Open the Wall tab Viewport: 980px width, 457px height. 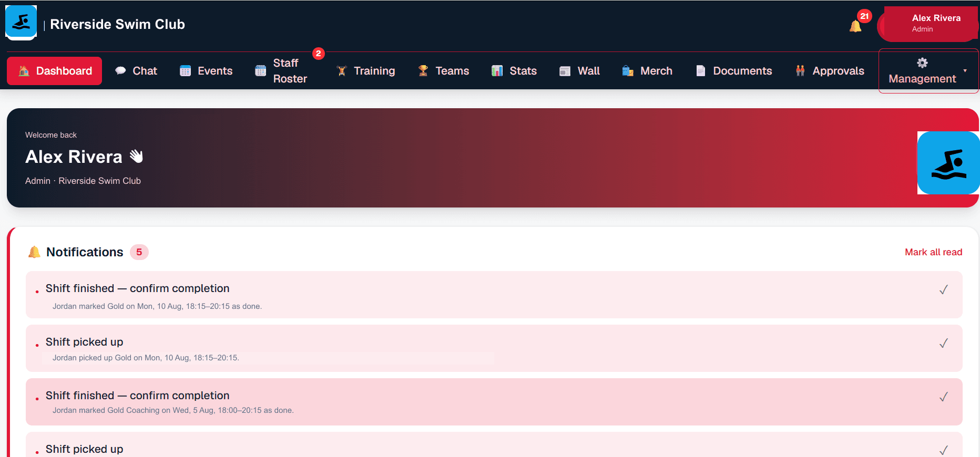(579, 71)
